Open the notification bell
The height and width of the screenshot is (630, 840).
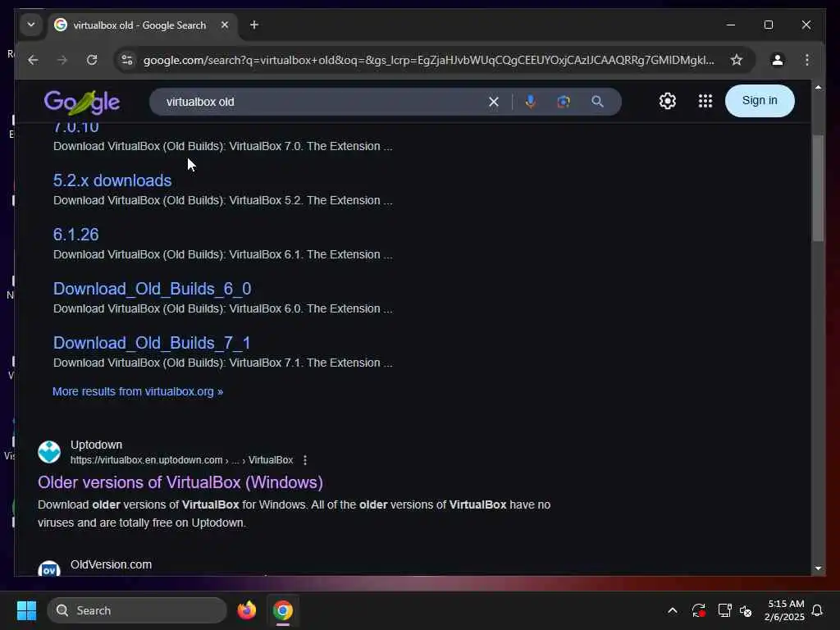pos(817,610)
